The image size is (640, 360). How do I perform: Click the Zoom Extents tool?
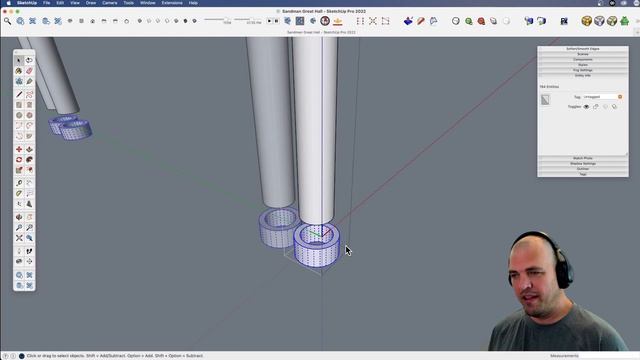coord(19,238)
